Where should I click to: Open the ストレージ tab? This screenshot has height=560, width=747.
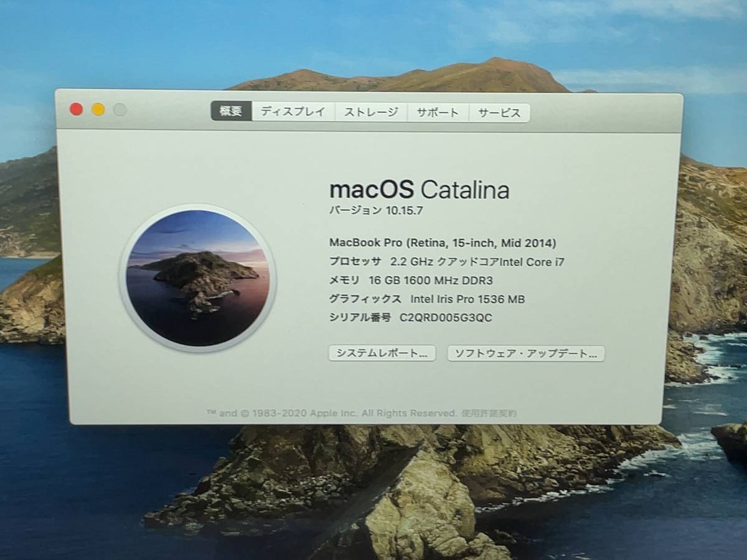click(371, 112)
